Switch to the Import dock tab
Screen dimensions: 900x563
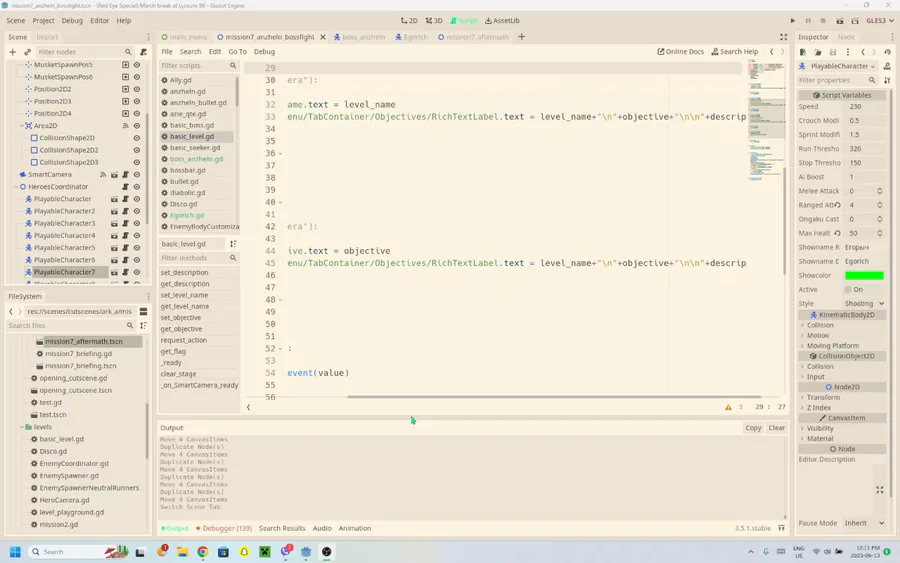click(47, 37)
